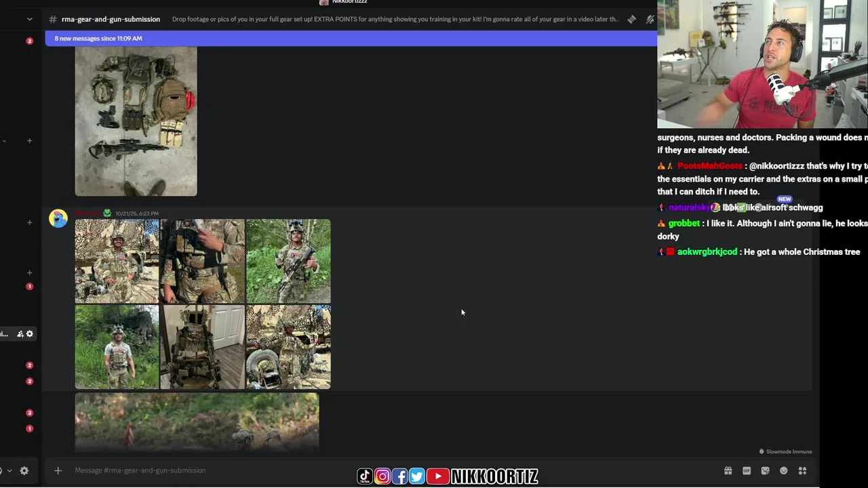Click PootsMahGoots username in stream chat
The width and height of the screenshot is (868, 488).
pos(710,166)
